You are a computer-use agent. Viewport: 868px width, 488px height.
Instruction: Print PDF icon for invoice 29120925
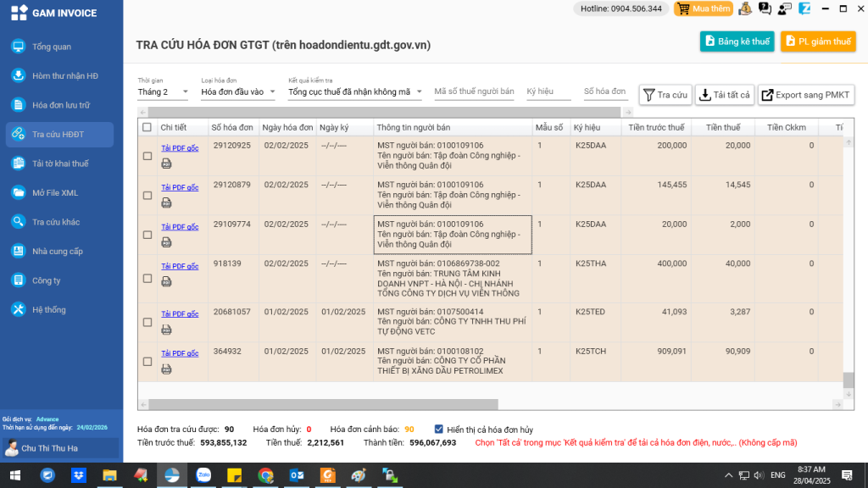(x=166, y=164)
